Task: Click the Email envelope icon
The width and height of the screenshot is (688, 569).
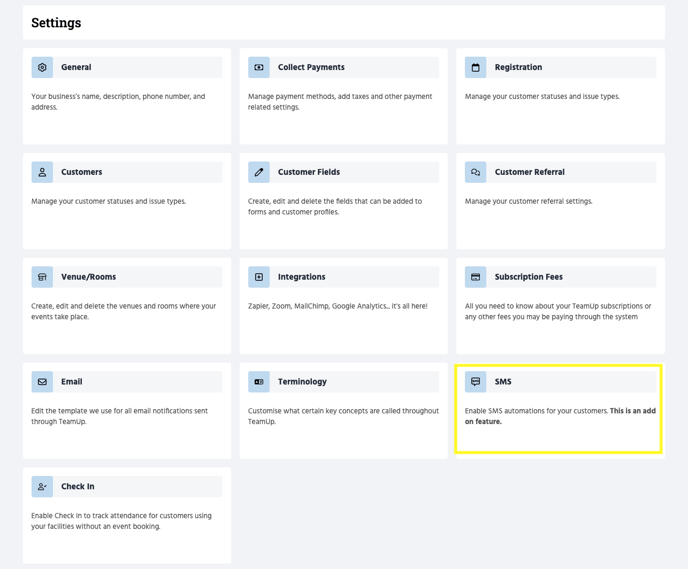Action: point(42,382)
